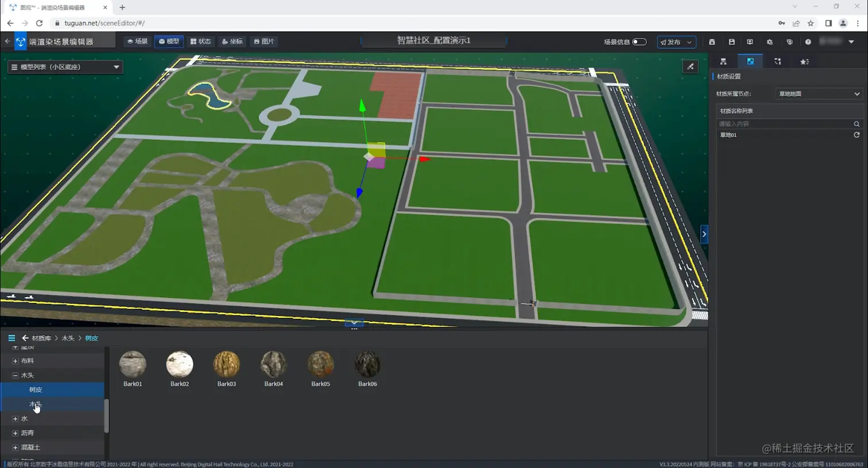868x468 pixels.
Task: Select the 树皮 tree item
Action: click(x=52, y=390)
